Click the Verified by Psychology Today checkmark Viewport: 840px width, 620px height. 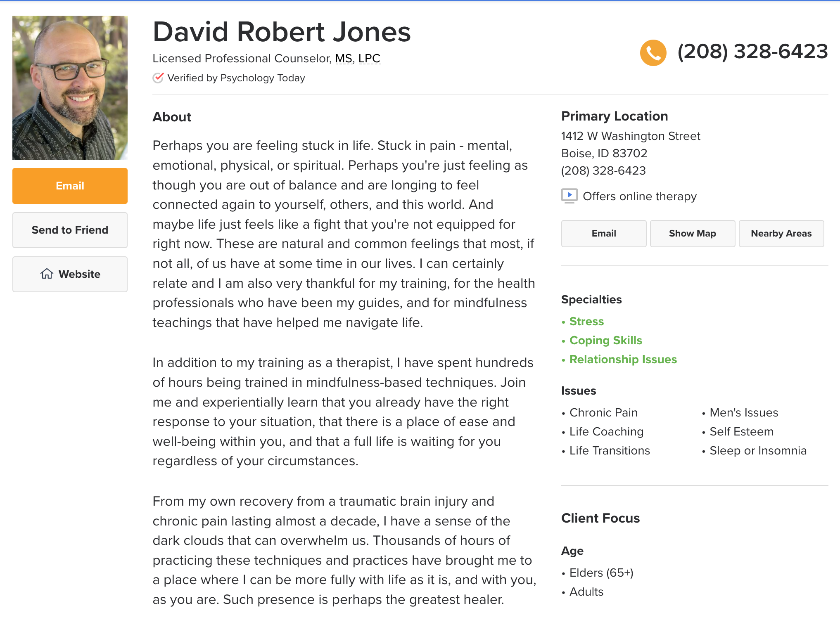pyautogui.click(x=158, y=78)
